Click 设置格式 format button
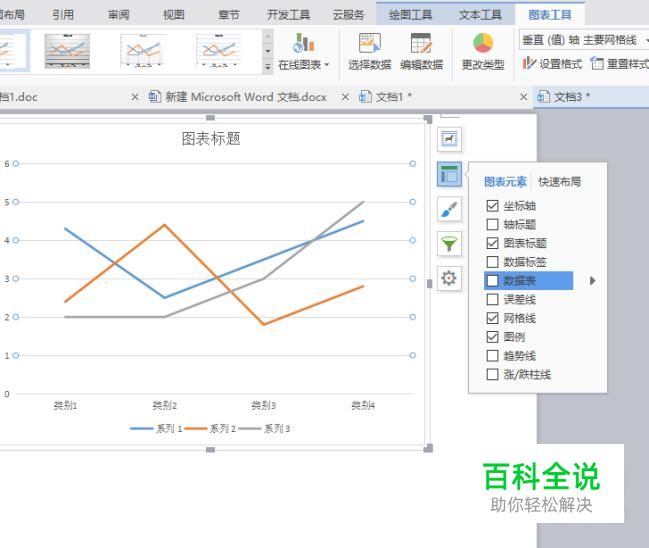The height and width of the screenshot is (548, 649). [x=552, y=64]
